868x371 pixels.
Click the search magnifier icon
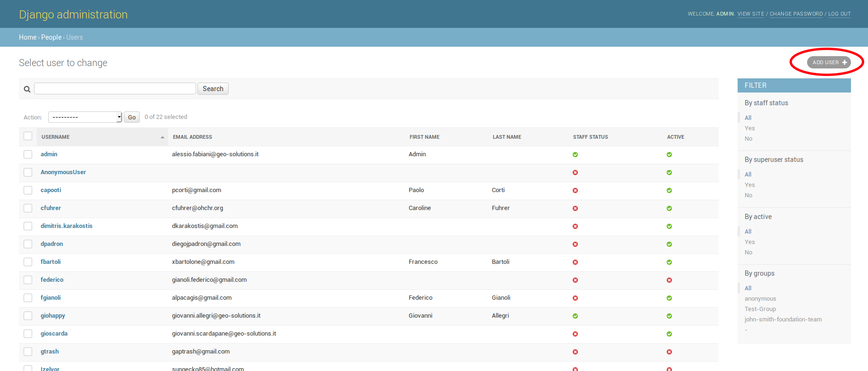(27, 89)
